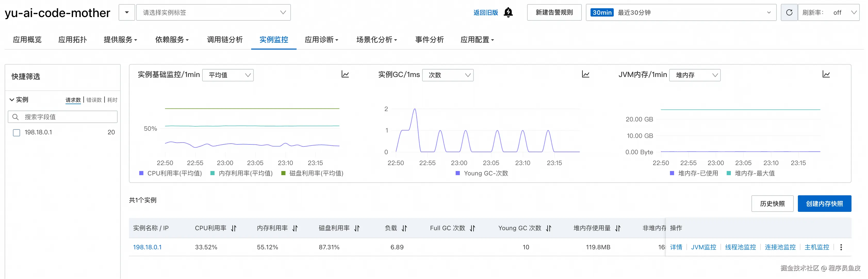This screenshot has width=868, height=279.
Task: Click the alarm bell icon
Action: pos(508,12)
